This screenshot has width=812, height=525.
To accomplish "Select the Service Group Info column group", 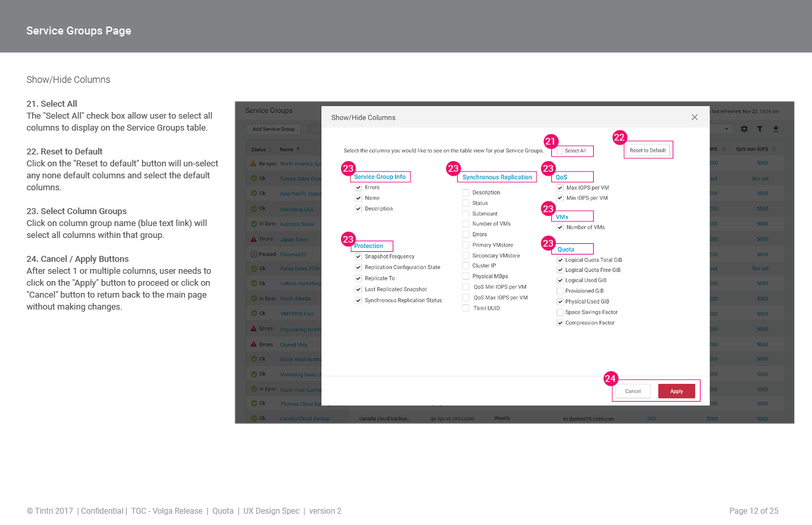I will point(380,177).
